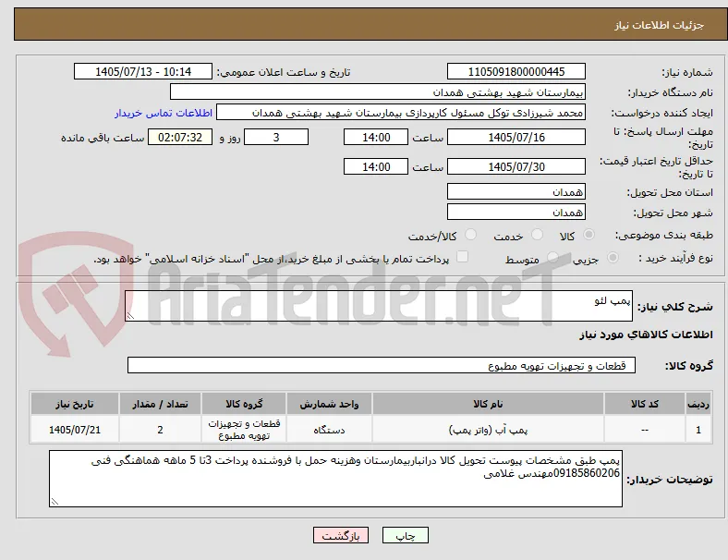Open اطلاعات تماس خریدار link

coord(164,114)
